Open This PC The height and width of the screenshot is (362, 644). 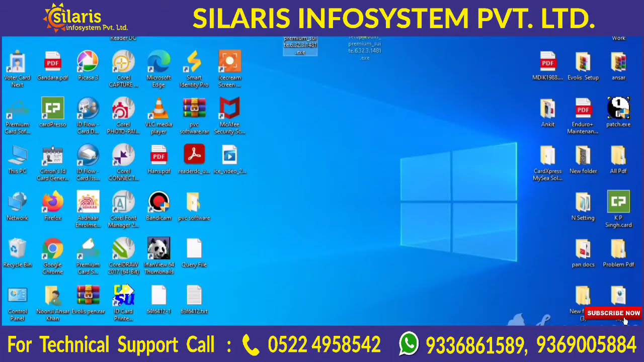tap(18, 159)
